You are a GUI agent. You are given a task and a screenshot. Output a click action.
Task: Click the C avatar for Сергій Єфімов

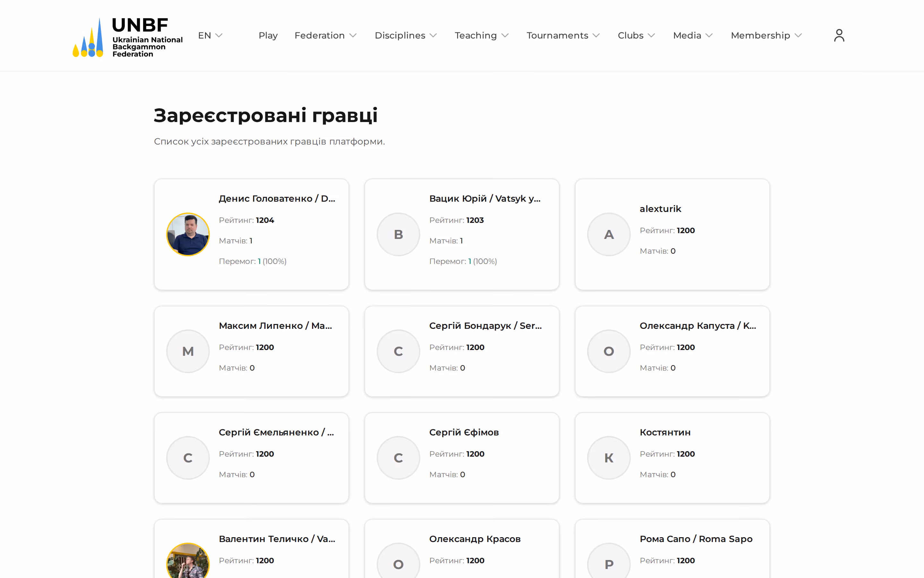(x=398, y=458)
